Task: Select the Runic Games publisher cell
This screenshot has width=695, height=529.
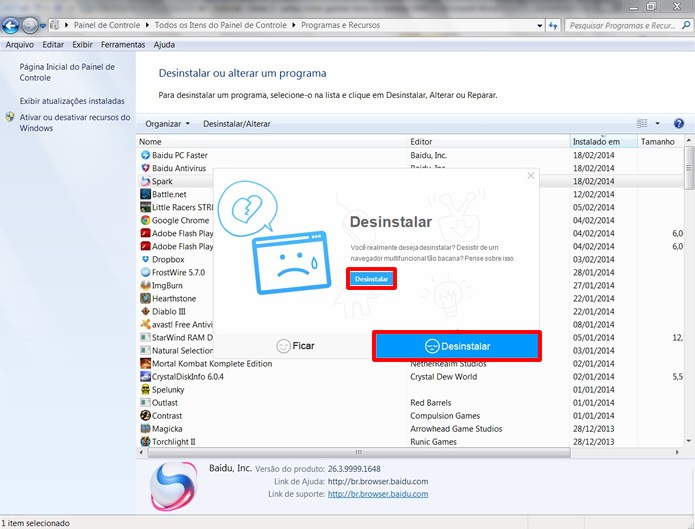Action: pos(433,442)
